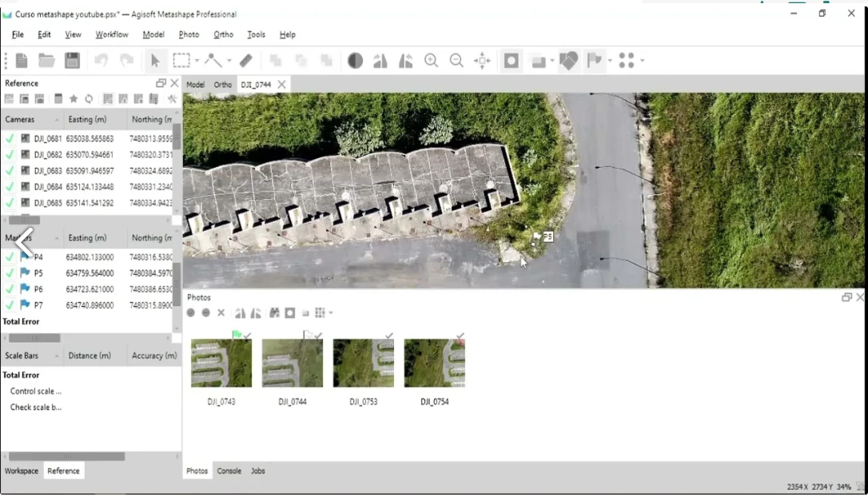
Task: Switch to the Workspace pane tab
Action: click(x=22, y=471)
